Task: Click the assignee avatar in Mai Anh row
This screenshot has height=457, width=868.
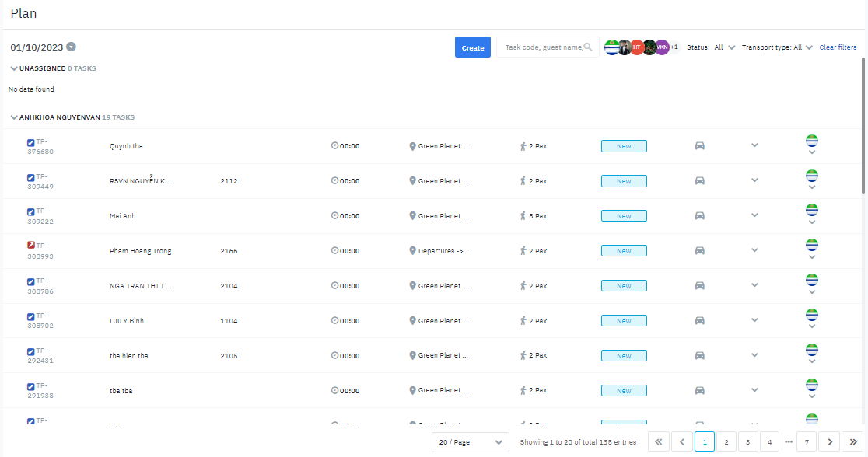Action: 811,210
